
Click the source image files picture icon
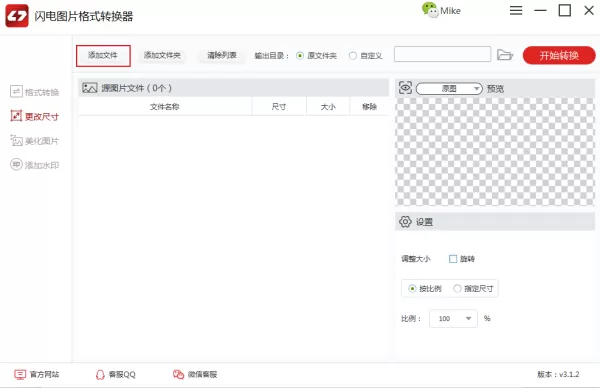click(x=90, y=88)
